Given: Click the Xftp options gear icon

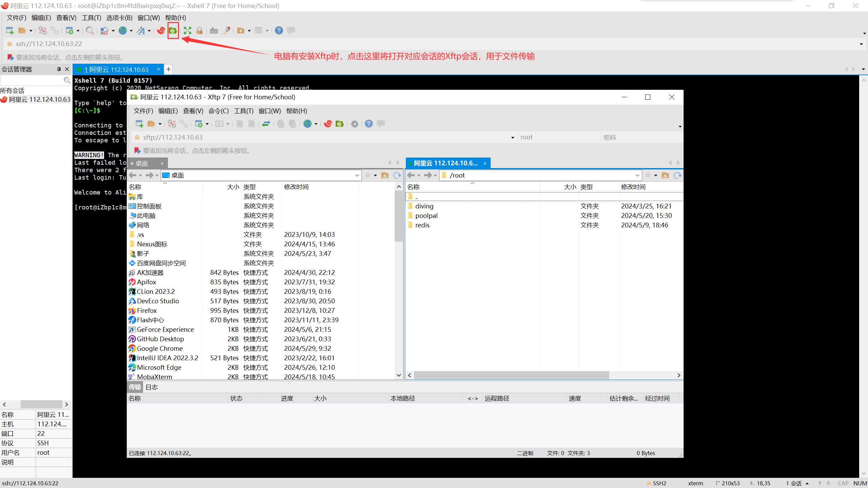Looking at the screenshot, I should [355, 124].
